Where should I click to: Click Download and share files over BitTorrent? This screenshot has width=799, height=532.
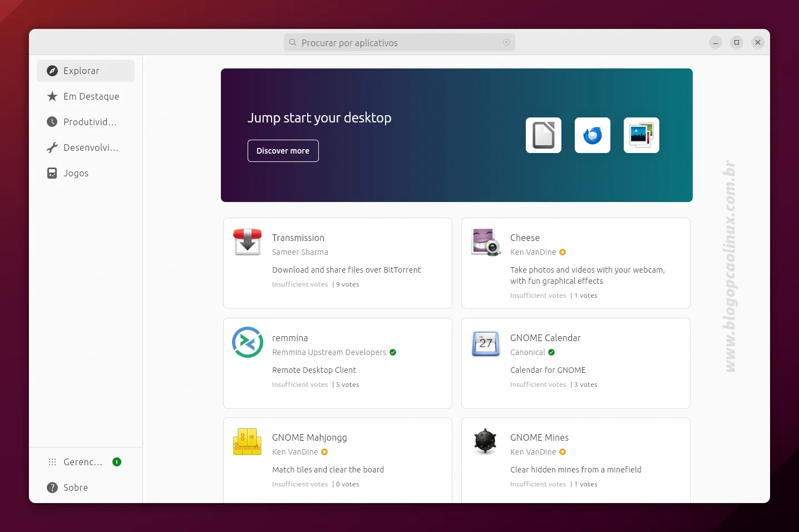click(x=346, y=270)
